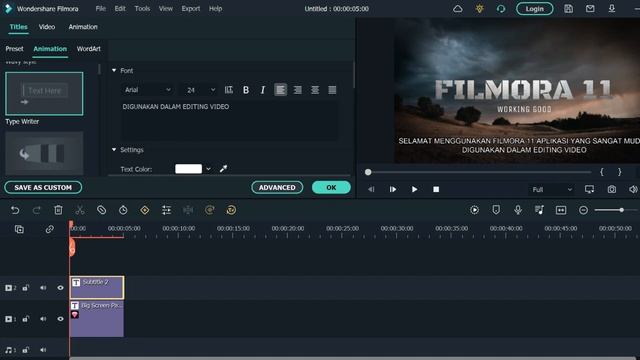This screenshot has height=360, width=640.
Task: Click the Undo arrow in timeline toolbar
Action: pyautogui.click(x=15, y=210)
